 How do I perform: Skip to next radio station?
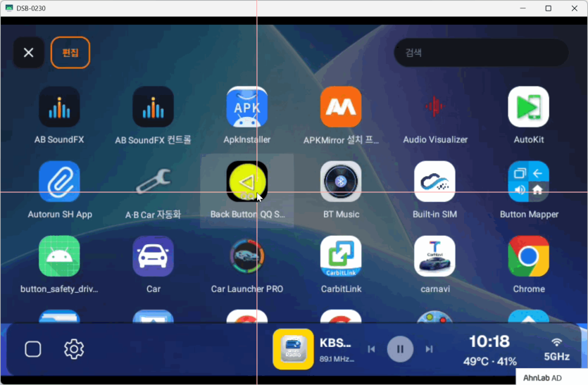tap(429, 349)
